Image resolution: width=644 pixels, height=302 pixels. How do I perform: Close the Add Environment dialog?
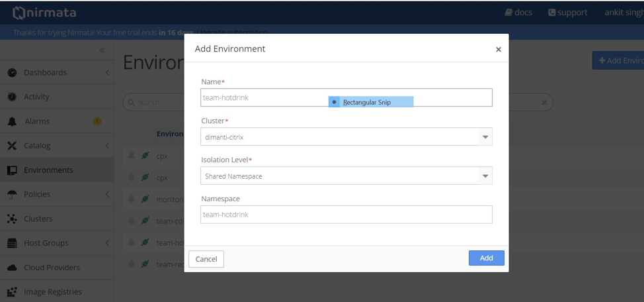pyautogui.click(x=499, y=50)
